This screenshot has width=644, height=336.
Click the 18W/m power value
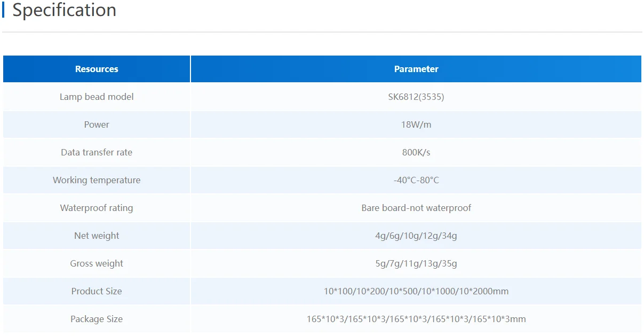point(416,124)
